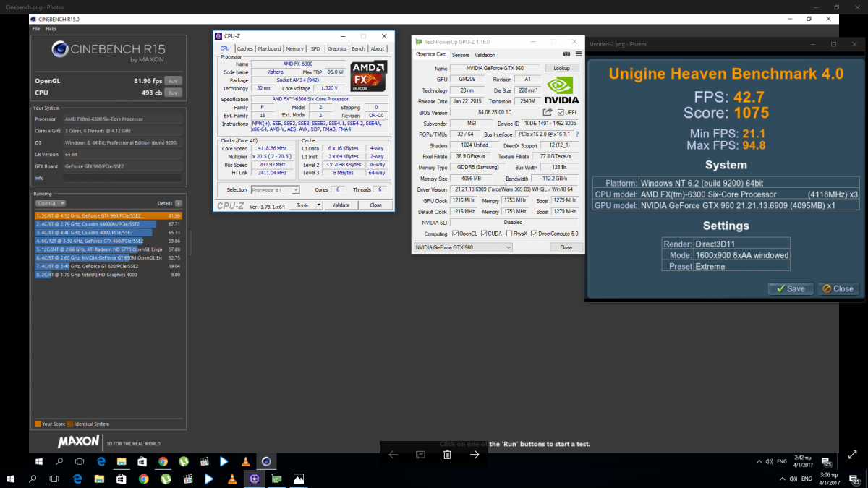This screenshot has height=488, width=868.
Task: Open the Processor #1 selection dropdown
Action: pyautogui.click(x=276, y=189)
